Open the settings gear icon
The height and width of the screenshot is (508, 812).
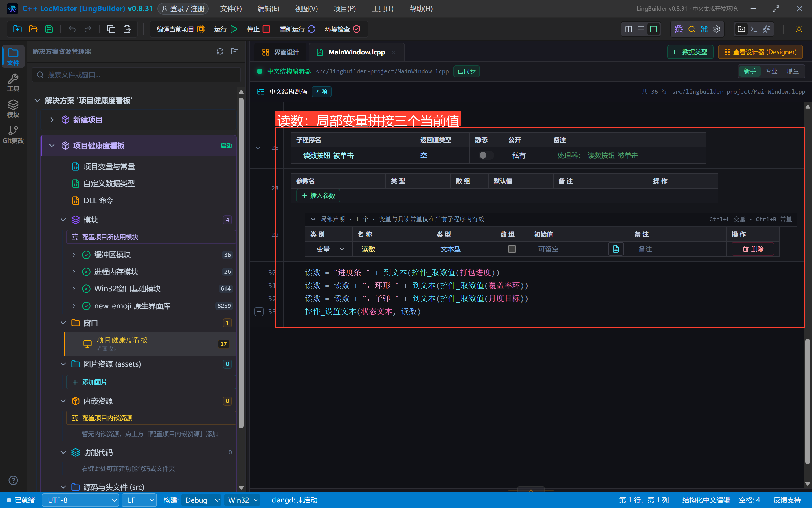[x=717, y=29]
